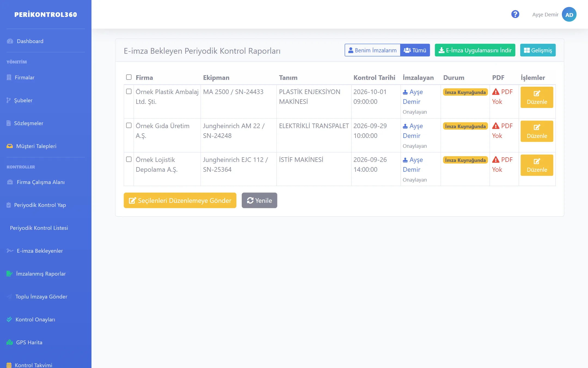The image size is (588, 368).
Task: Click Düzenle for MA 2500 row
Action: pyautogui.click(x=537, y=97)
